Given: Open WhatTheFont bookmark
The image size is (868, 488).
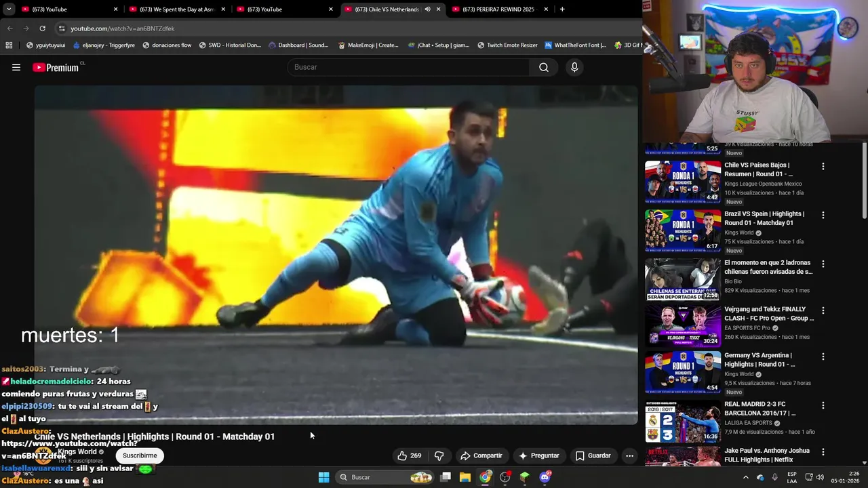Looking at the screenshot, I should [575, 45].
